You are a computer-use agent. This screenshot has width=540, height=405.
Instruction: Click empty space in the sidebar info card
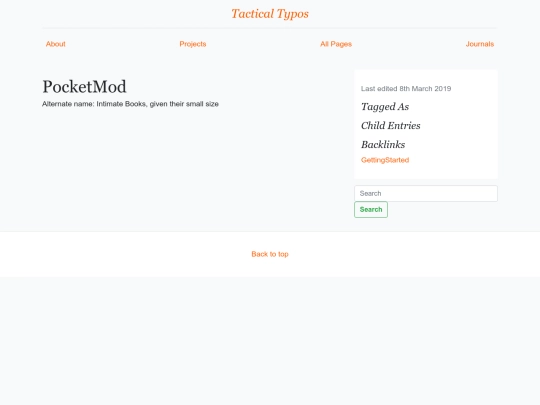coord(458,138)
